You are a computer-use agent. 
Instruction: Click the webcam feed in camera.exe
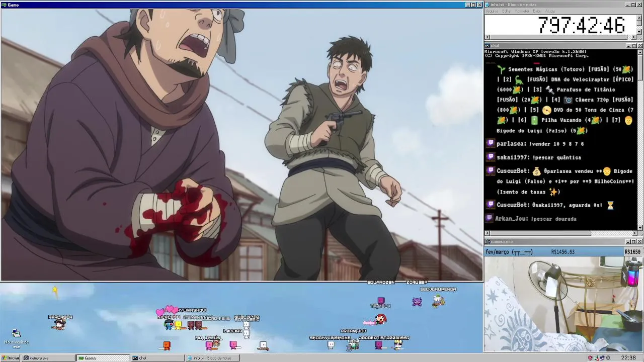coord(563,304)
